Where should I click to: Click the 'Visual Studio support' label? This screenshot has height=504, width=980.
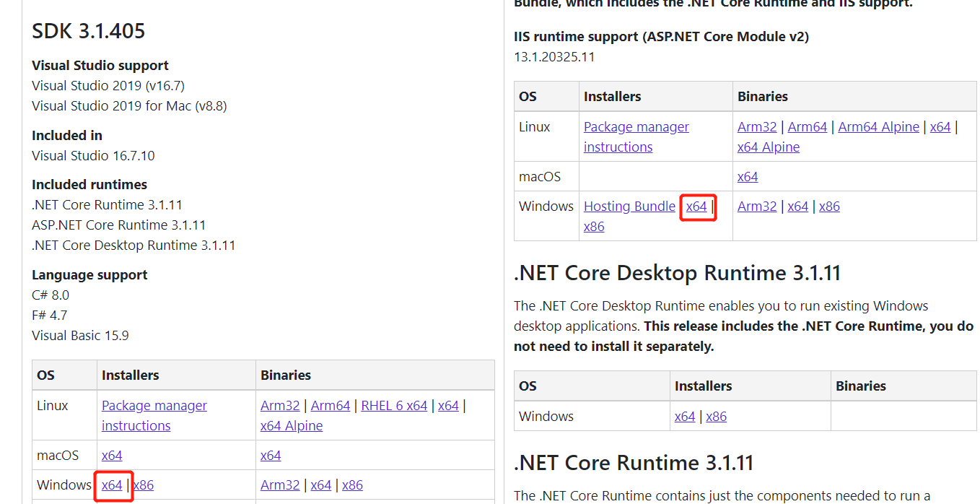(100, 65)
